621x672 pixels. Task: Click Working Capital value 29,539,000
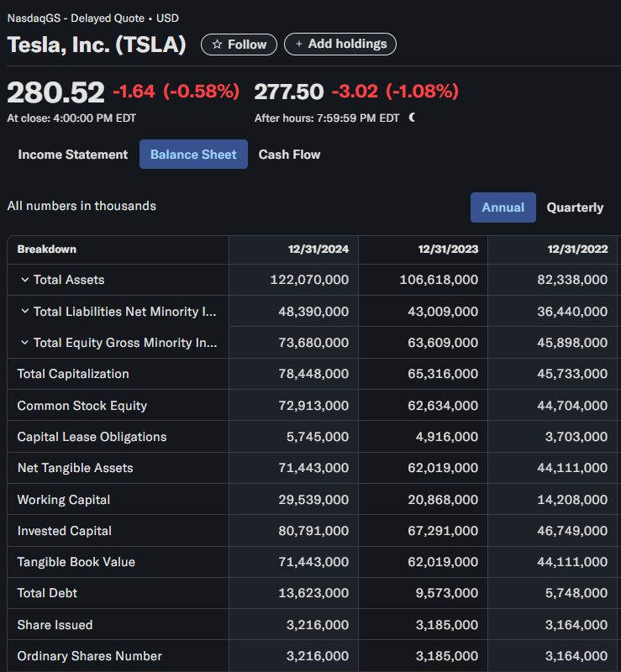coord(313,500)
